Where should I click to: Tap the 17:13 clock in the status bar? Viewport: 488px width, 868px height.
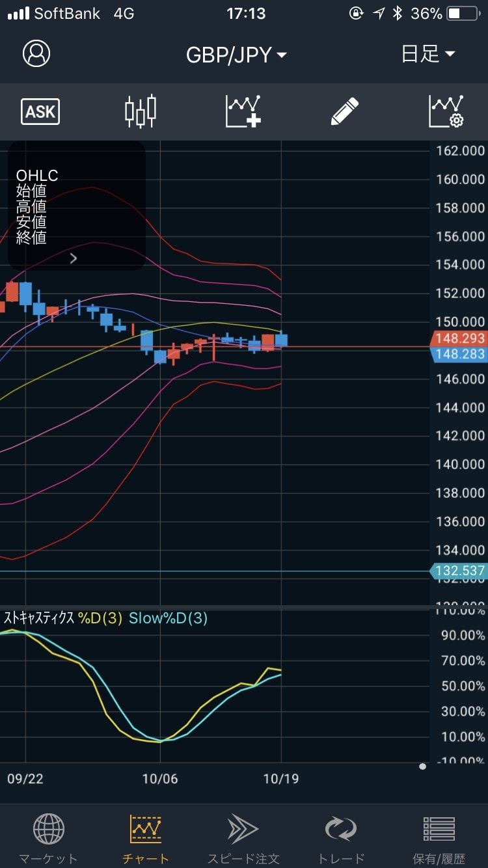246,13
